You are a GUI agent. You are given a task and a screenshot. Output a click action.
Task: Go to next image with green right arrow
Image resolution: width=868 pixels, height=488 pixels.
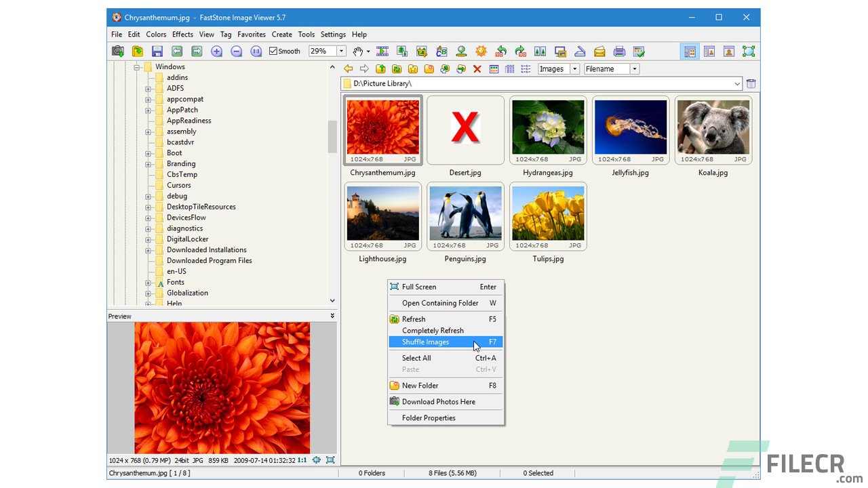(x=197, y=51)
